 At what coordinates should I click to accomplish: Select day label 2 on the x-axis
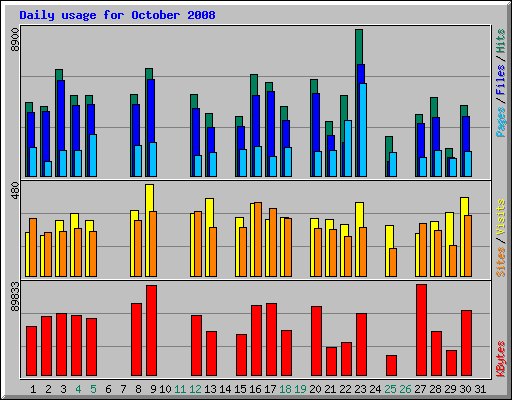pyautogui.click(x=48, y=389)
